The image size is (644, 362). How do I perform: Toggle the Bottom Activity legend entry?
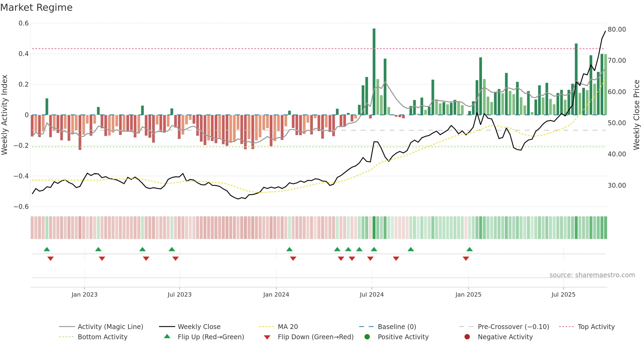coord(93,337)
